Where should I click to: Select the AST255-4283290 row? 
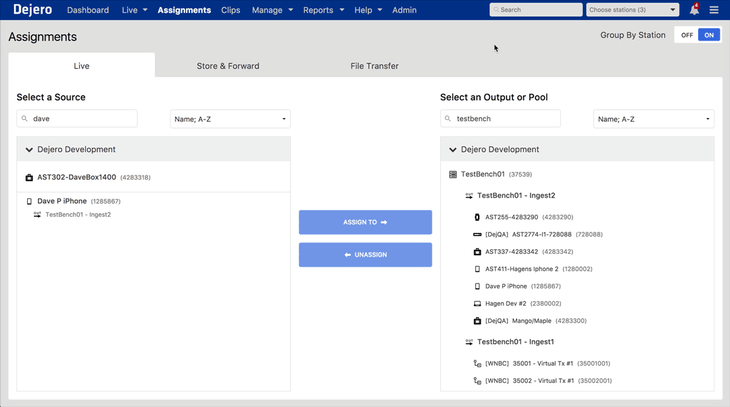click(529, 217)
